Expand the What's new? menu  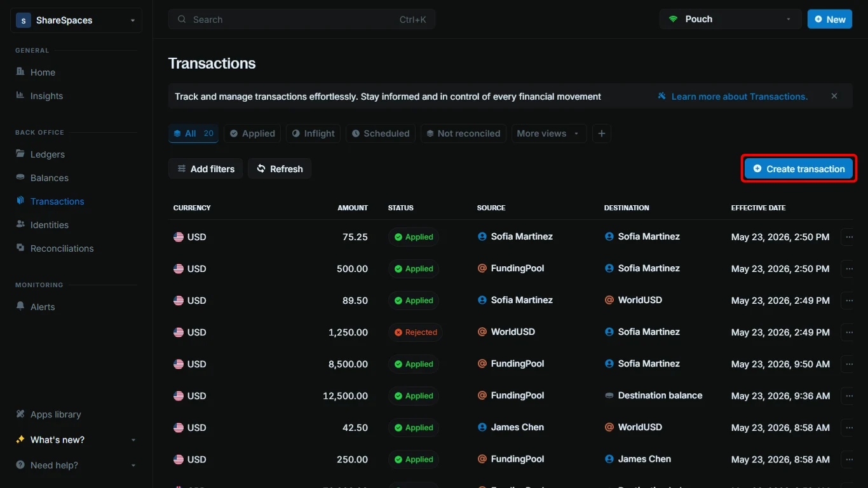(x=76, y=440)
